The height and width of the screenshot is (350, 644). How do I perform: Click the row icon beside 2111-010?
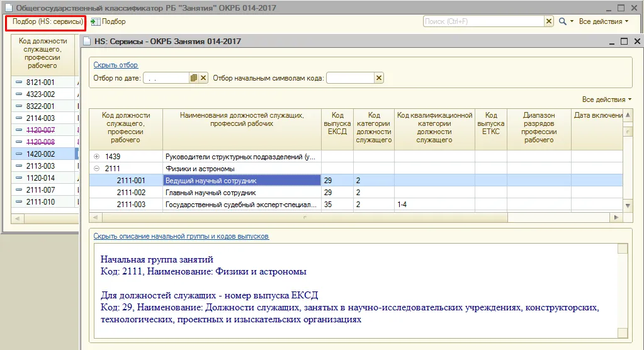(18, 201)
